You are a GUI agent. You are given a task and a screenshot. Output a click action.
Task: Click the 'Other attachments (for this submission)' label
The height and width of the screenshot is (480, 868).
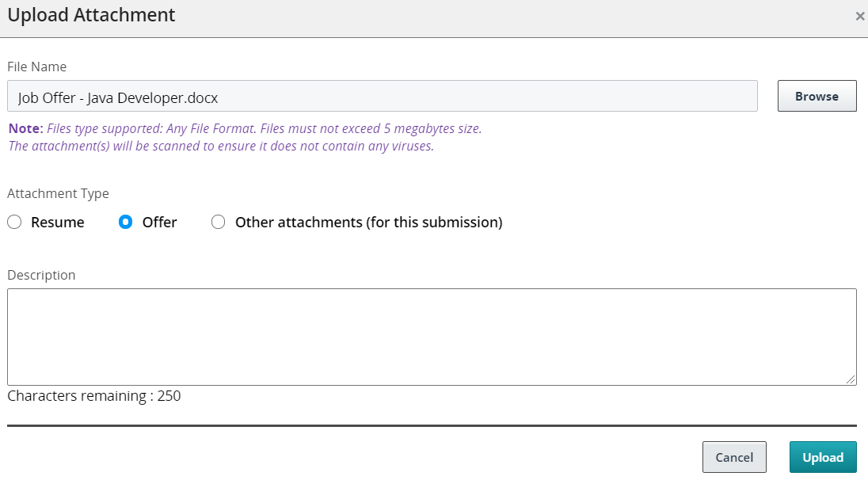pyautogui.click(x=368, y=223)
